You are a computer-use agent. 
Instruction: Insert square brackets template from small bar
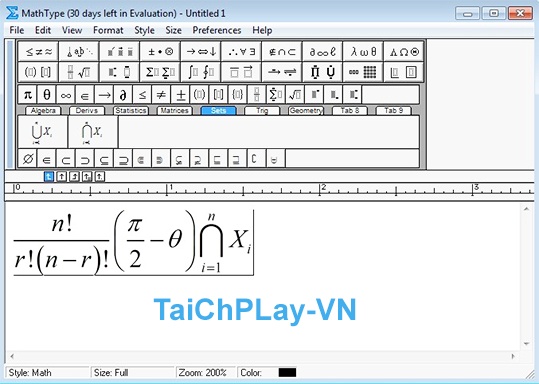(x=218, y=95)
